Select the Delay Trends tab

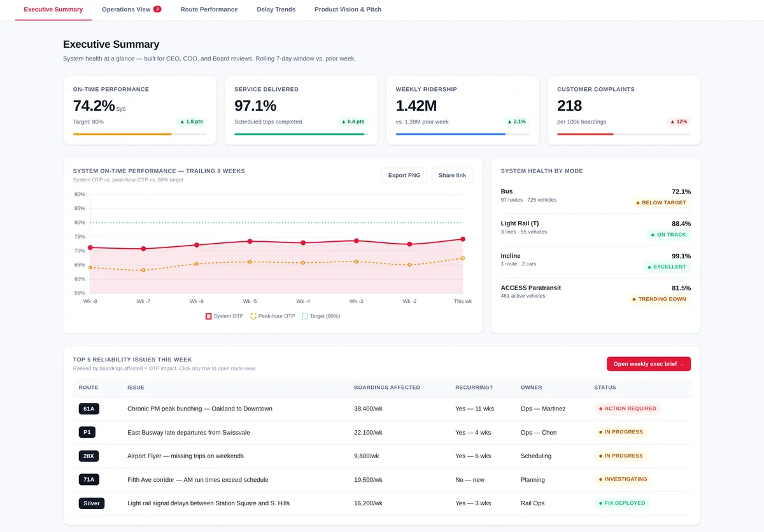276,10
